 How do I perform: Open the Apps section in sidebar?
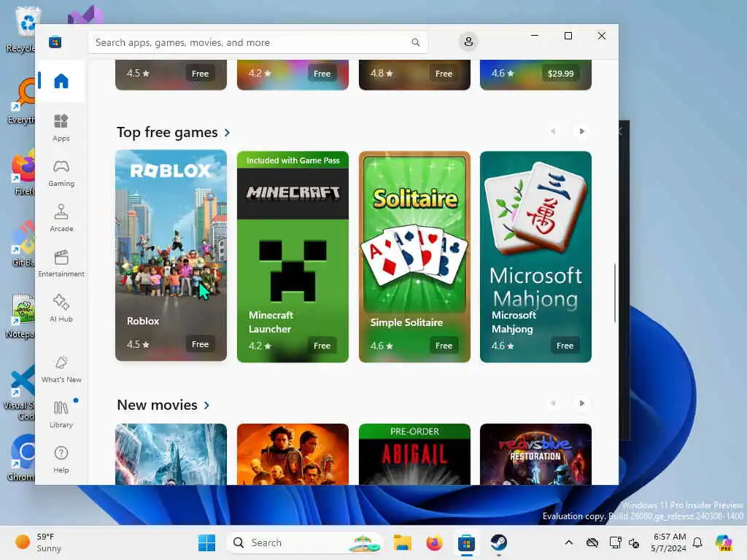click(61, 128)
